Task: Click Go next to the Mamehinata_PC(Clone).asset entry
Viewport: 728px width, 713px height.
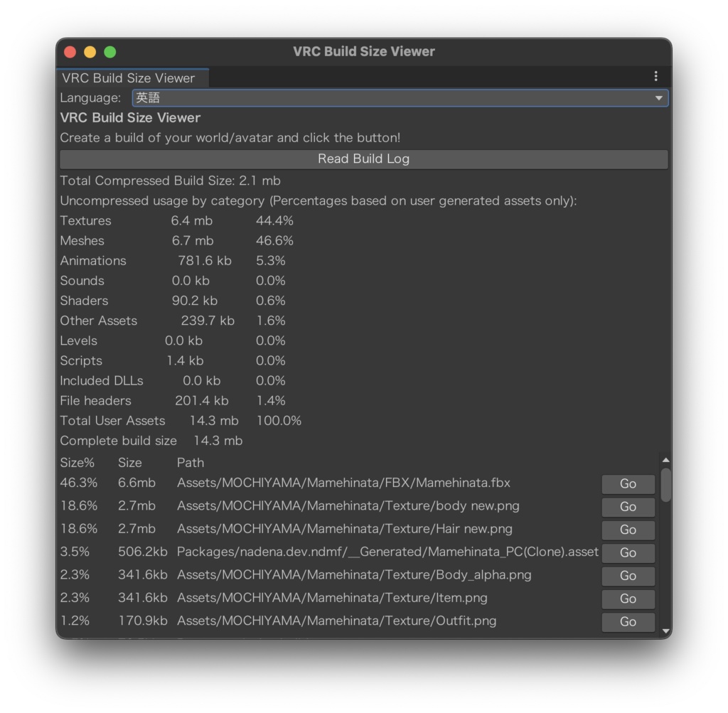Action: coord(628,553)
